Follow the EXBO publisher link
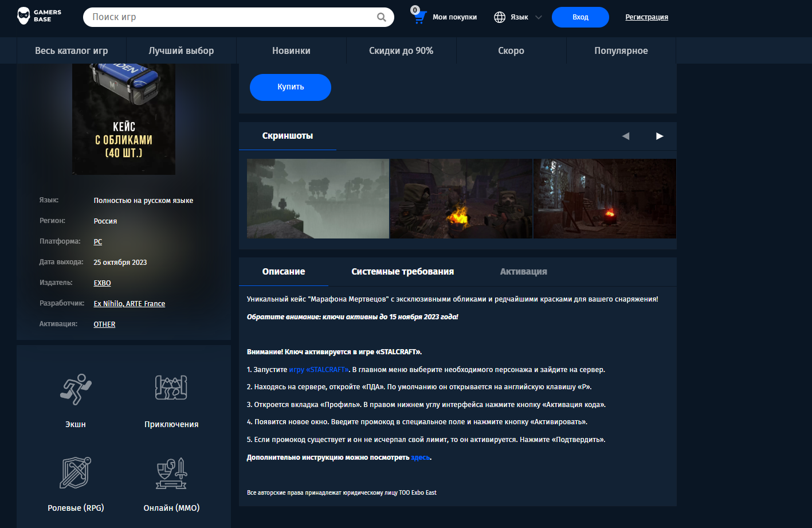The width and height of the screenshot is (812, 528). pyautogui.click(x=103, y=283)
